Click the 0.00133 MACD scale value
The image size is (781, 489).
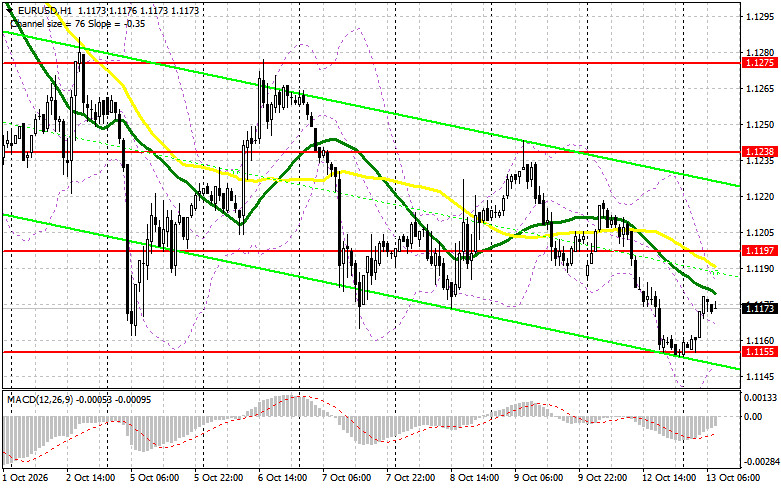pyautogui.click(x=760, y=397)
